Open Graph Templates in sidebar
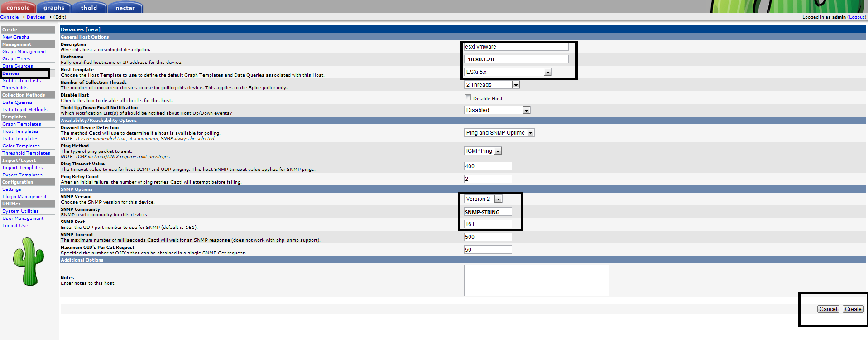 pos(22,124)
